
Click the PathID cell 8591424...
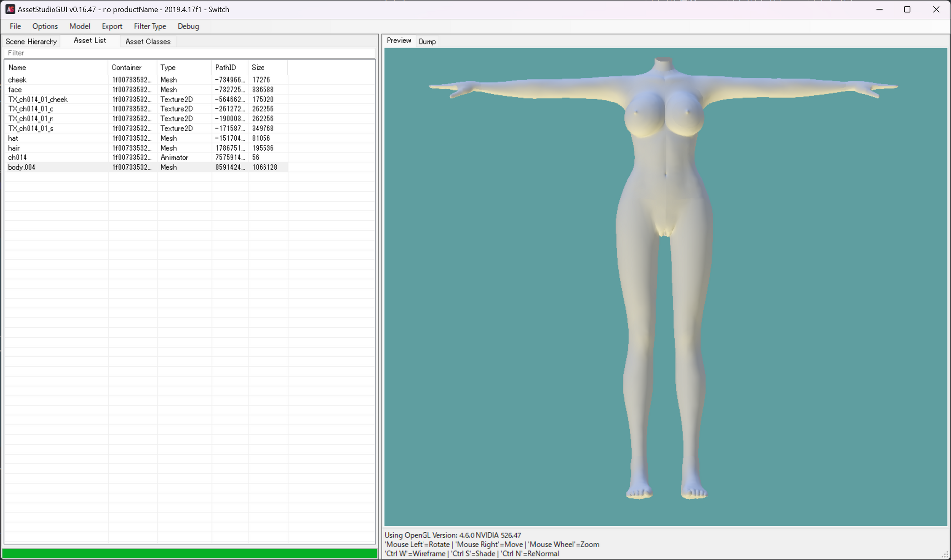[x=230, y=167]
